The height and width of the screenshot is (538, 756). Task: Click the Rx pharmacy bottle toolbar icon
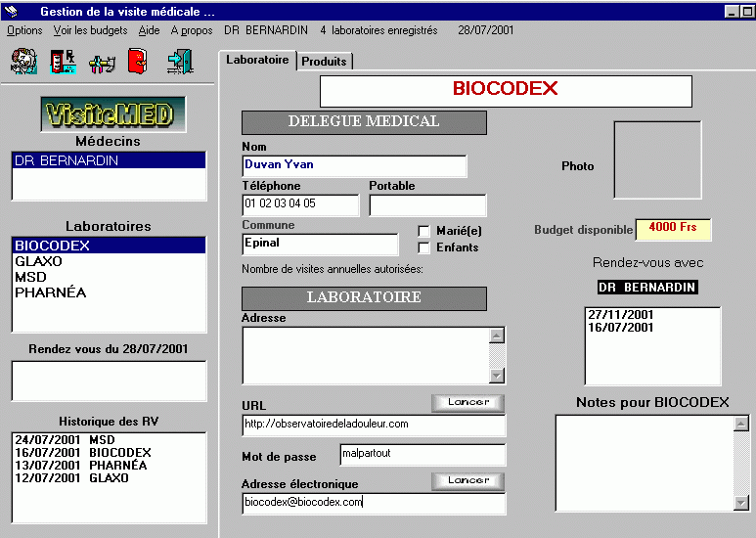click(x=64, y=62)
